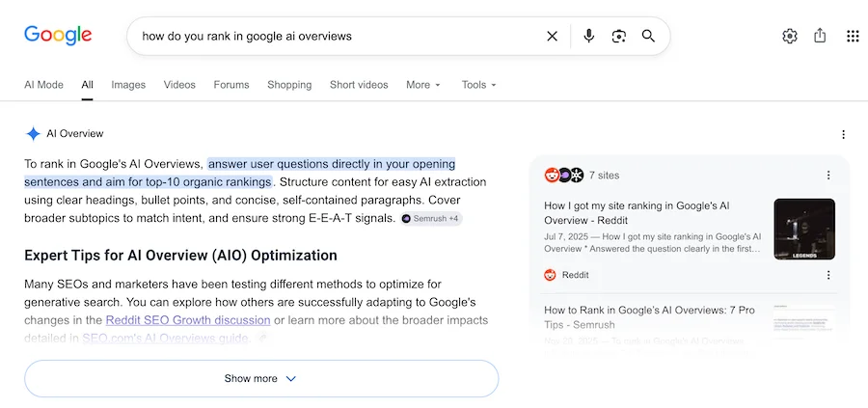The width and height of the screenshot is (868, 408).
Task: Switch to Images tab
Action: coord(128,85)
